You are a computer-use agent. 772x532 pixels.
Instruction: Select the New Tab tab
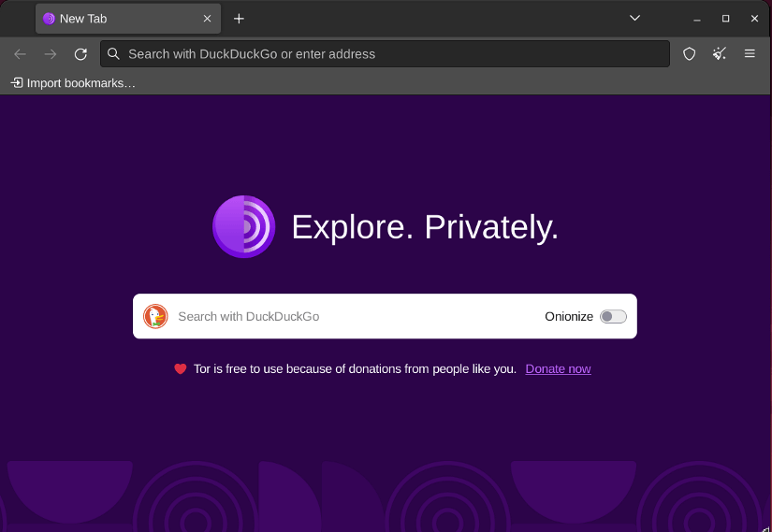(128, 19)
